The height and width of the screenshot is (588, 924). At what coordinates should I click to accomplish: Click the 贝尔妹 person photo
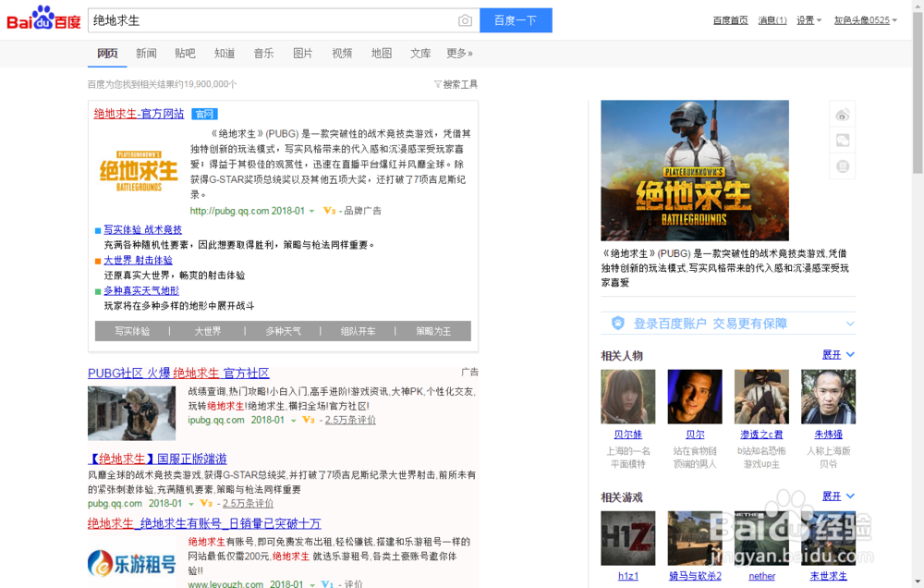[x=627, y=397]
